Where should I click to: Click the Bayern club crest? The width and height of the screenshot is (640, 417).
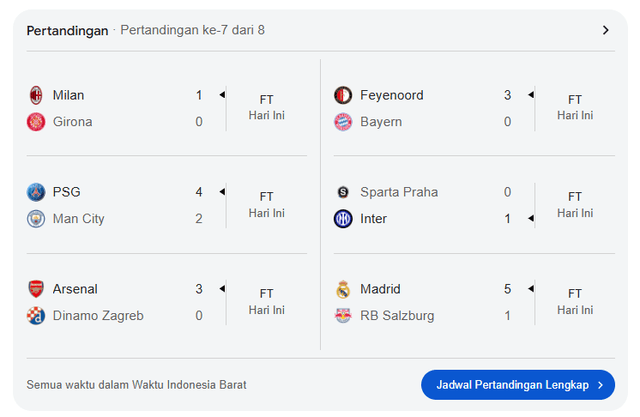tap(343, 122)
